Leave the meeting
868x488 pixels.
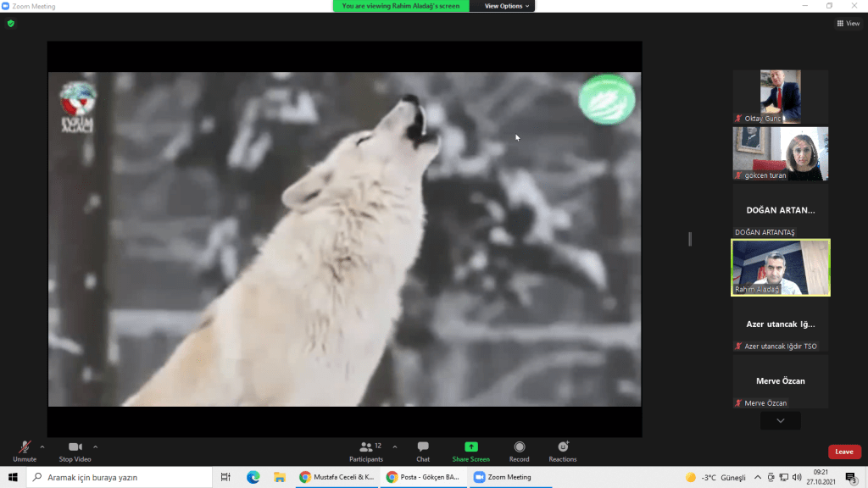click(x=844, y=452)
